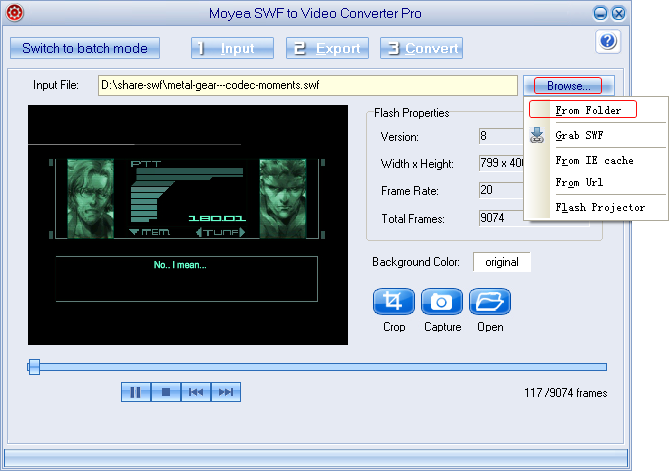Screen dimensions: 669x471
Task: Click the 117 /9074 frames counter text
Action: tap(565, 393)
